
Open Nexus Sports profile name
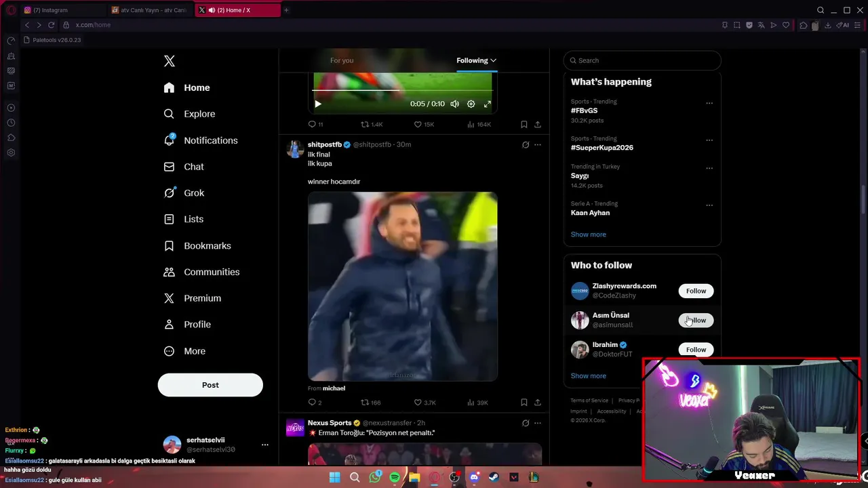click(330, 423)
